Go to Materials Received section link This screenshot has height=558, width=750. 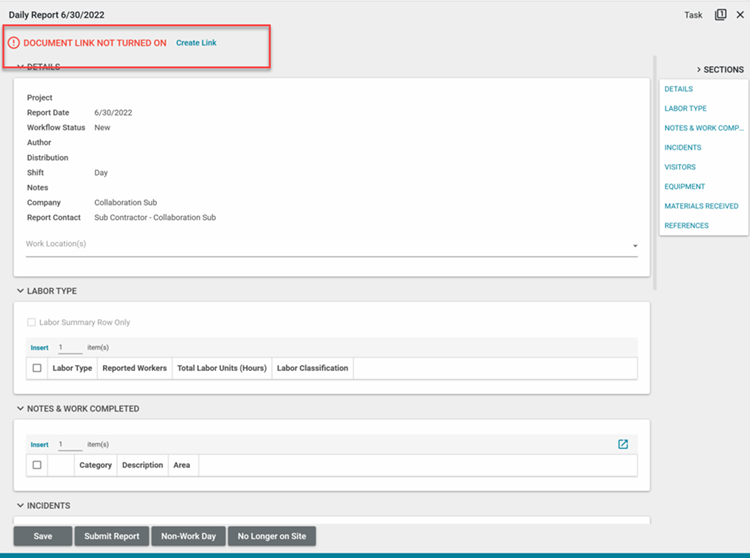click(x=701, y=206)
